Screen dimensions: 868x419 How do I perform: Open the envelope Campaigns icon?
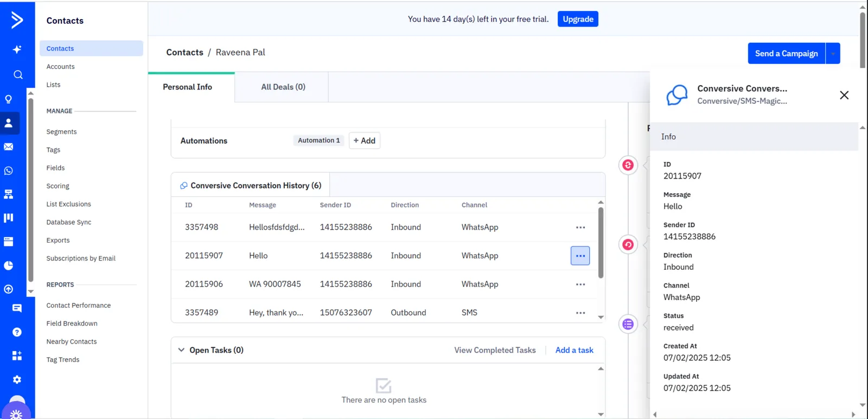click(x=9, y=147)
